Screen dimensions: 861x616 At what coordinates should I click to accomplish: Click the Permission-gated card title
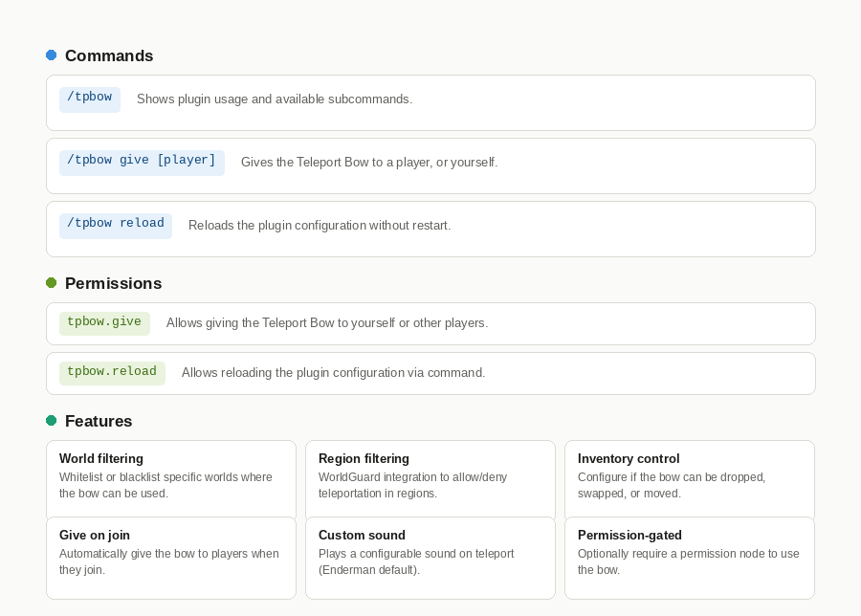point(629,535)
